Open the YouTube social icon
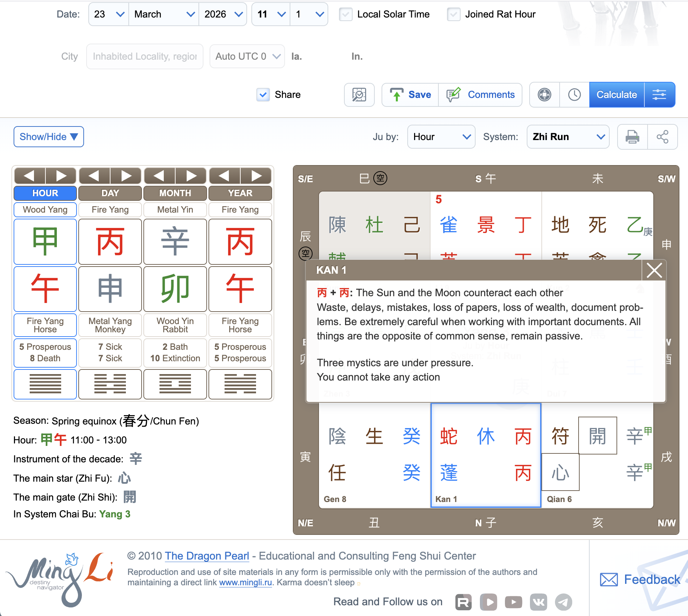Screen dimensions: 688x616 point(513,602)
